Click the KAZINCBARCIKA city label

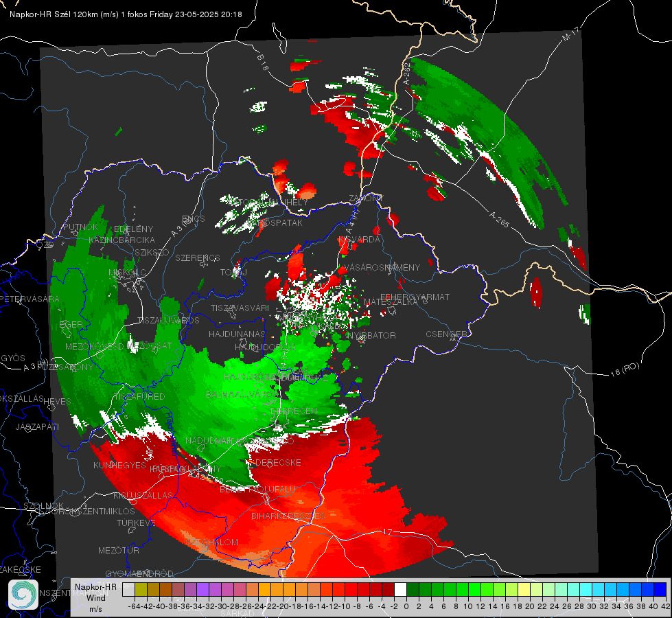click(x=121, y=240)
